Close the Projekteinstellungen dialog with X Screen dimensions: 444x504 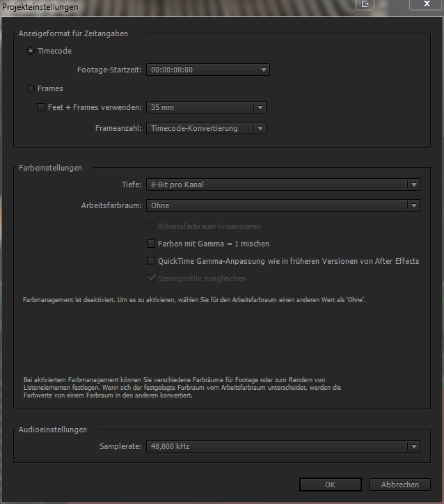[x=424, y=5]
